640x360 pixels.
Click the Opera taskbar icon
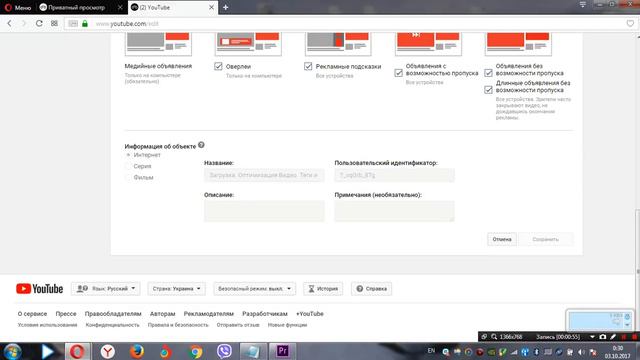pos(77,351)
